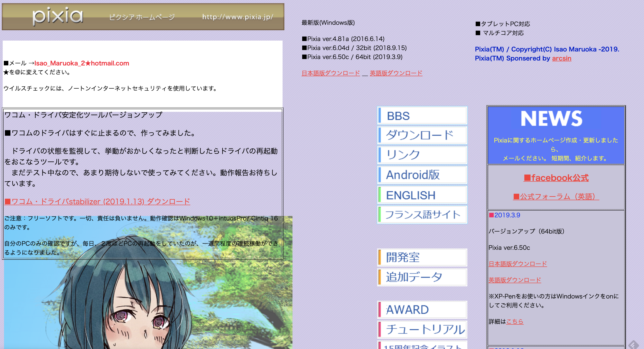Click 日本語版ダウンロード link in news section
Viewport: 644px width, 349px height.
(518, 264)
